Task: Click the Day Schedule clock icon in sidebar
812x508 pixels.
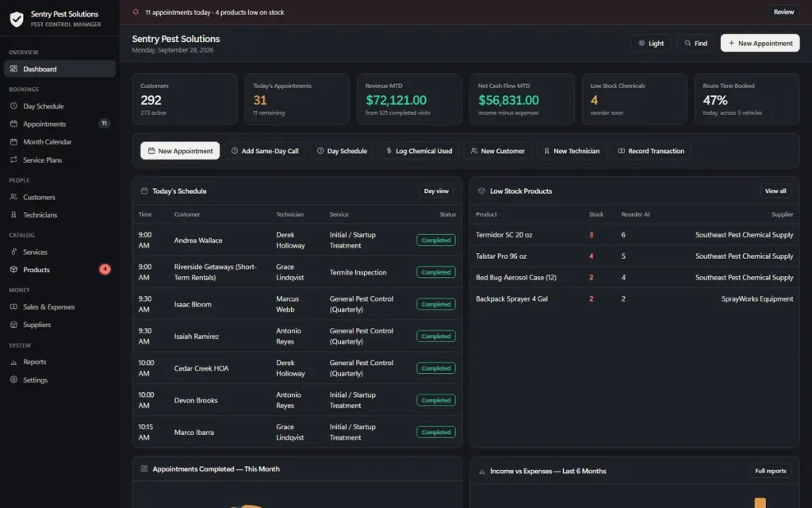Action: click(x=13, y=106)
